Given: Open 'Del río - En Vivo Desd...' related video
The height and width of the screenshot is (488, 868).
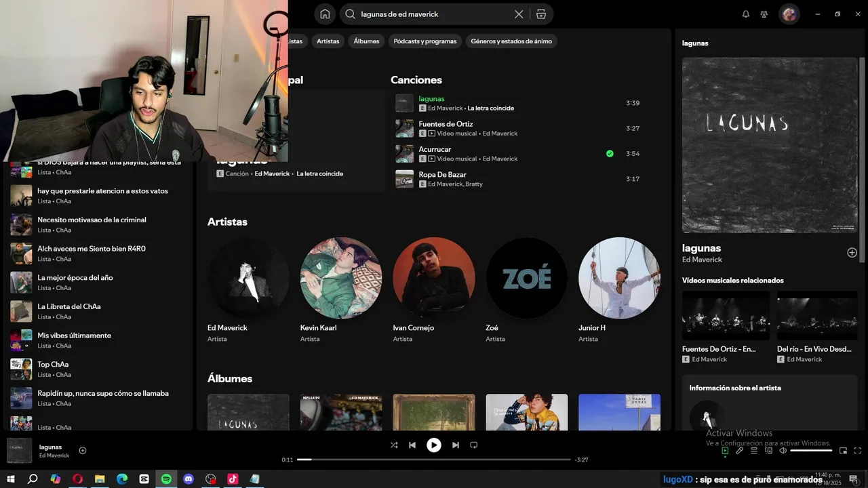Looking at the screenshot, I should [x=817, y=327].
